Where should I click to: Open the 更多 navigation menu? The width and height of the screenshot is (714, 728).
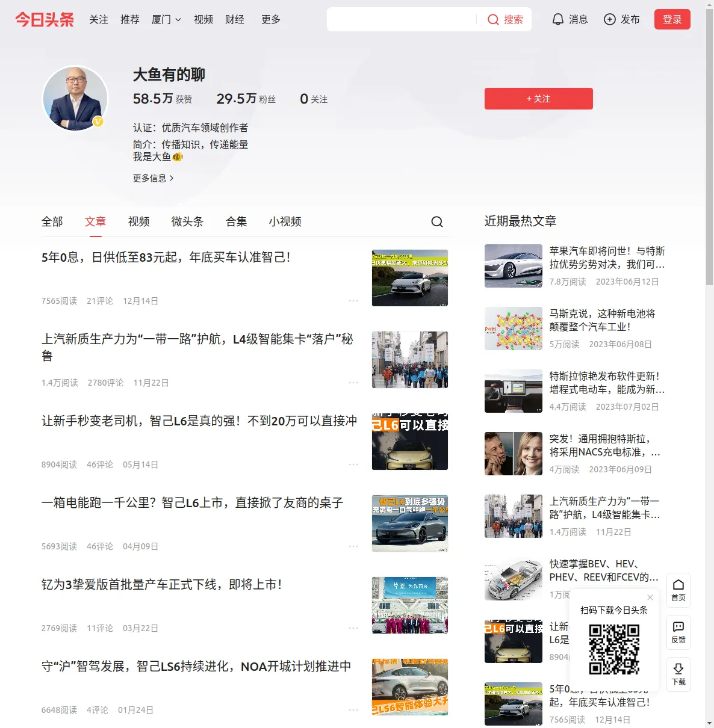click(x=271, y=19)
